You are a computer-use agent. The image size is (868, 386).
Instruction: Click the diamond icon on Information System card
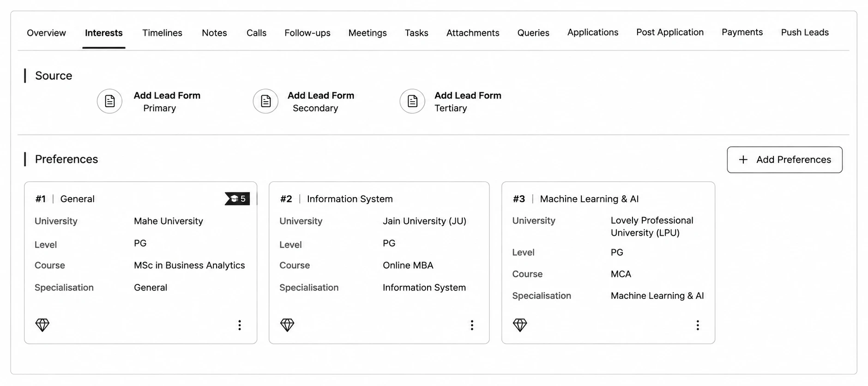287,325
